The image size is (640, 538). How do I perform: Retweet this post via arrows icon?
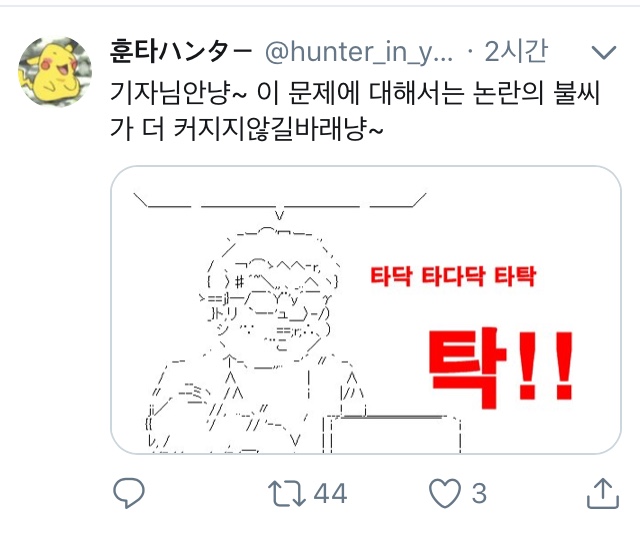287,494
